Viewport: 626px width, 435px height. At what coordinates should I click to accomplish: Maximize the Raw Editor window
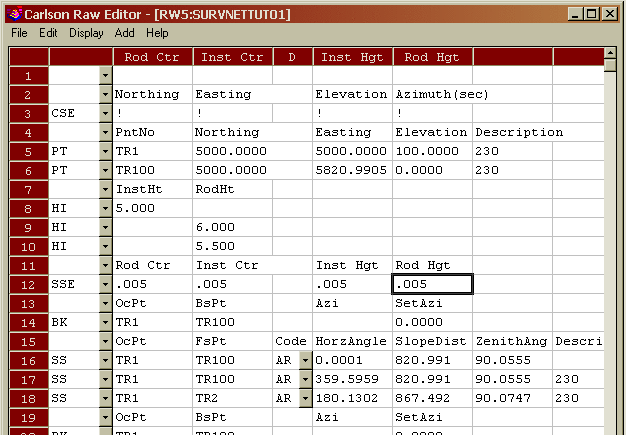click(590, 14)
